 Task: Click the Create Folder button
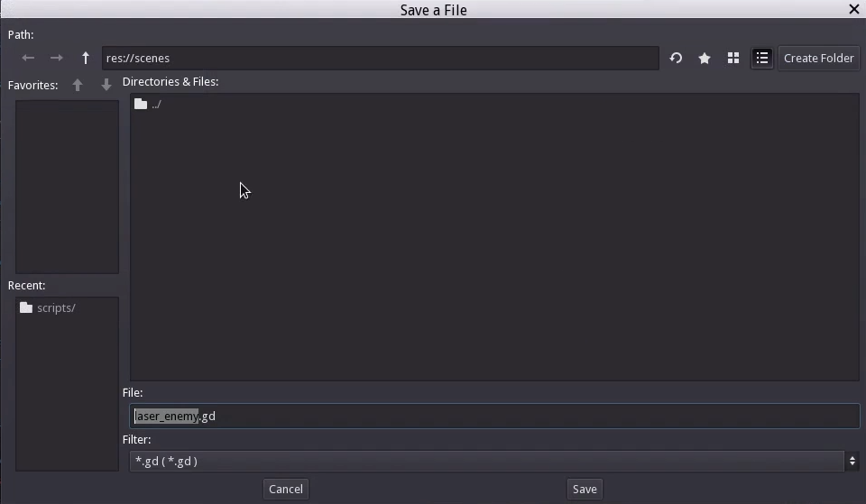pyautogui.click(x=818, y=58)
